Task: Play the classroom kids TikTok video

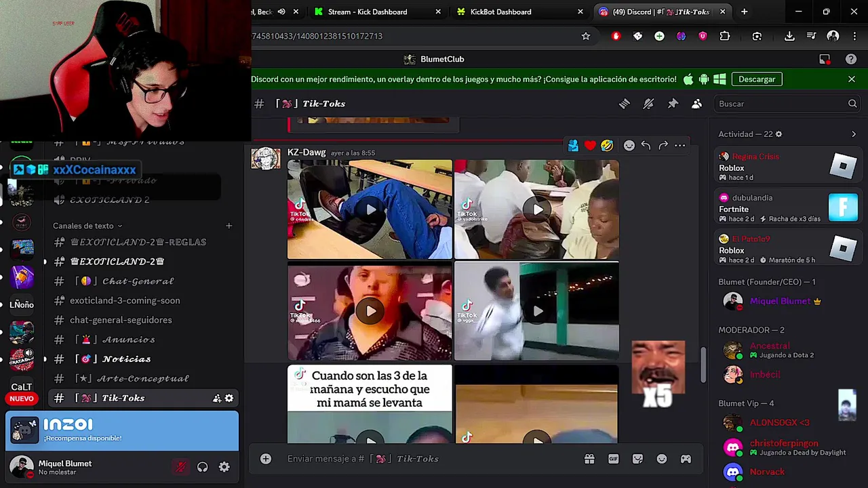Action: coord(536,209)
